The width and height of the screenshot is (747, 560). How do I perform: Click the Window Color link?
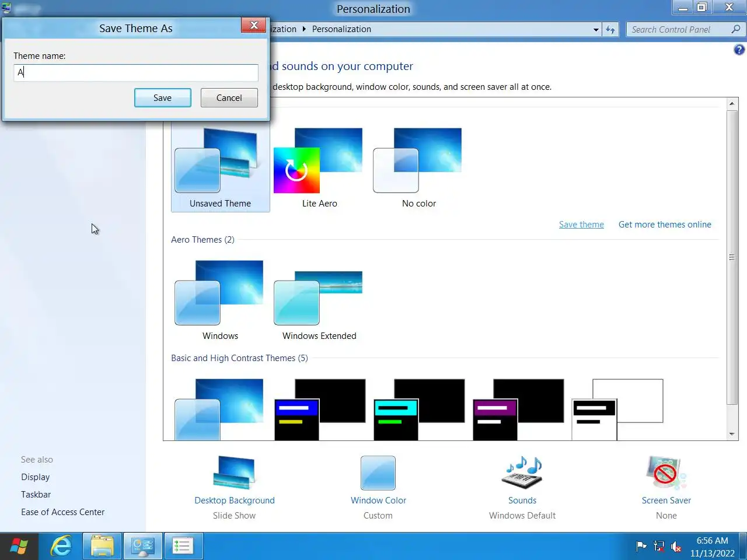coord(378,501)
